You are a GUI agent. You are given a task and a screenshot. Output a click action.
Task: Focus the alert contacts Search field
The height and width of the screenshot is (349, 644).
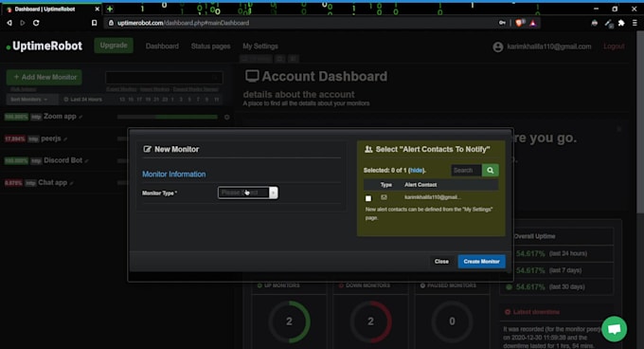tap(467, 170)
